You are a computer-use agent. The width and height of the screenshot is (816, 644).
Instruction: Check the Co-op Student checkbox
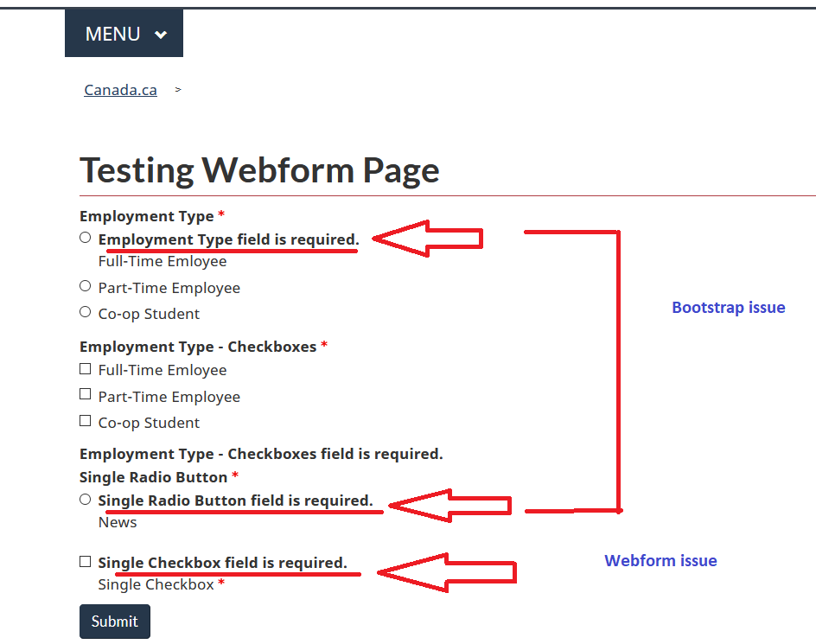coord(85,419)
